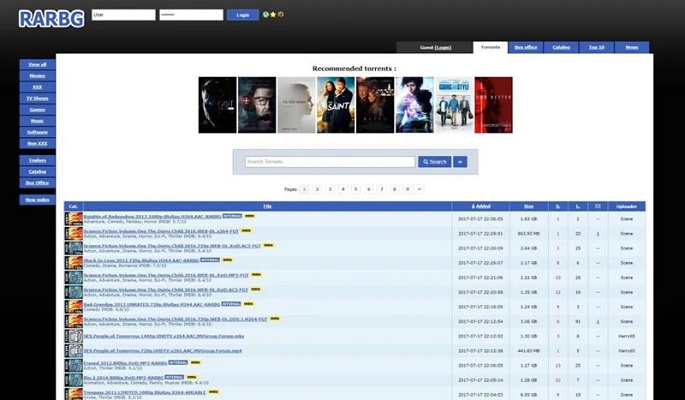Open the Saint recommended torrent poster
The height and width of the screenshot is (400, 685).
[x=336, y=105]
